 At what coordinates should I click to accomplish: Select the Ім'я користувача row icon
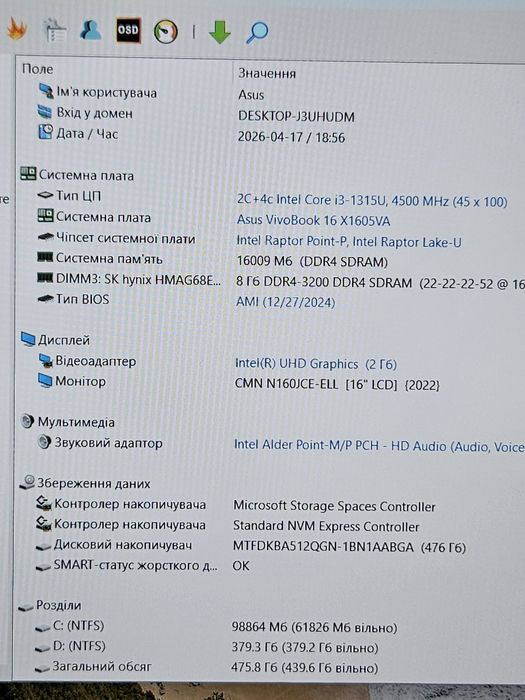46,91
